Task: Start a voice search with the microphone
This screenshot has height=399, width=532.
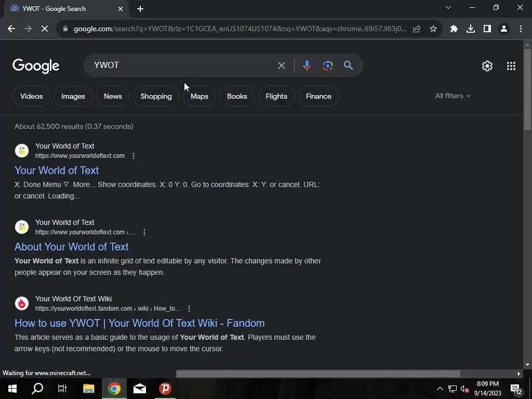Action: [307, 65]
